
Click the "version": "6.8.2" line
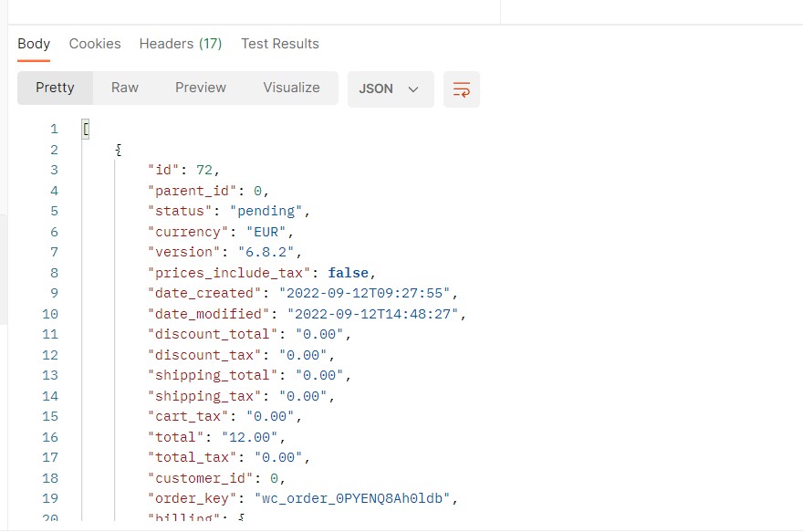coord(224,252)
